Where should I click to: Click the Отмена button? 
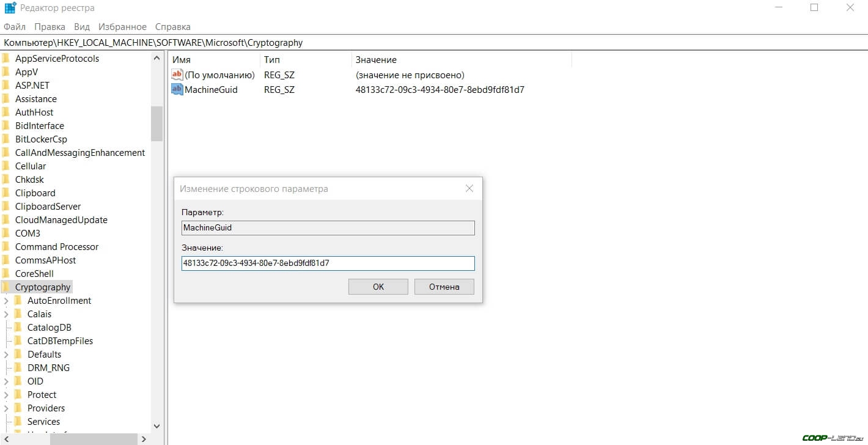point(444,287)
